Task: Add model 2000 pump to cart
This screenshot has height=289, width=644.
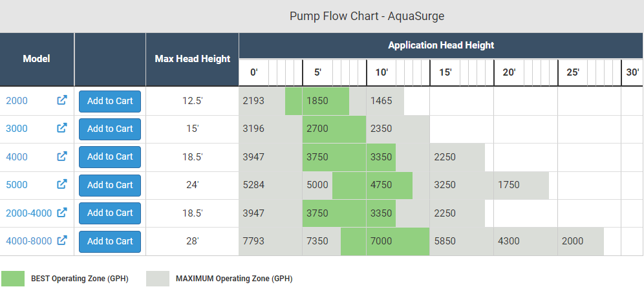Action: [x=110, y=101]
